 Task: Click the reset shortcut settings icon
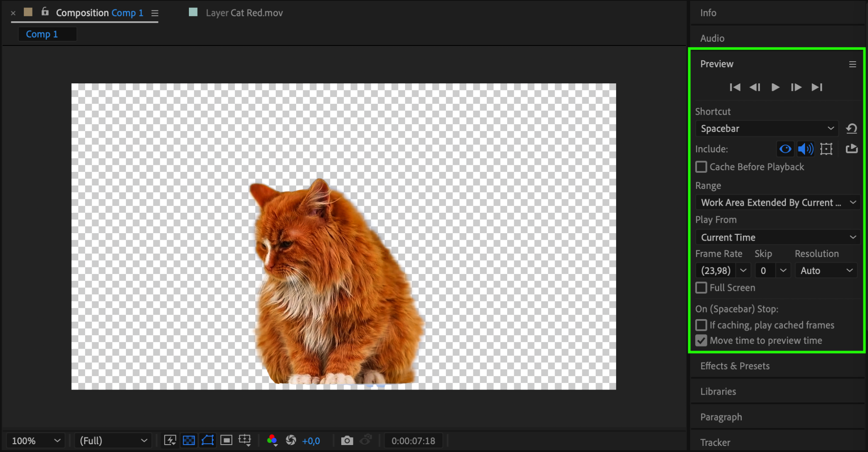click(851, 129)
